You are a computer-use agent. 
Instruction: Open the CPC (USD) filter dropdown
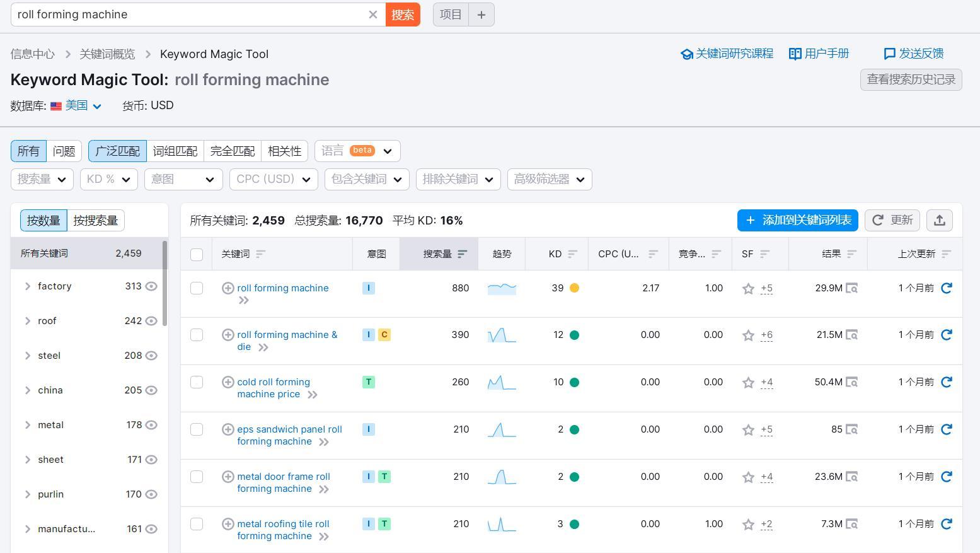[x=274, y=179]
